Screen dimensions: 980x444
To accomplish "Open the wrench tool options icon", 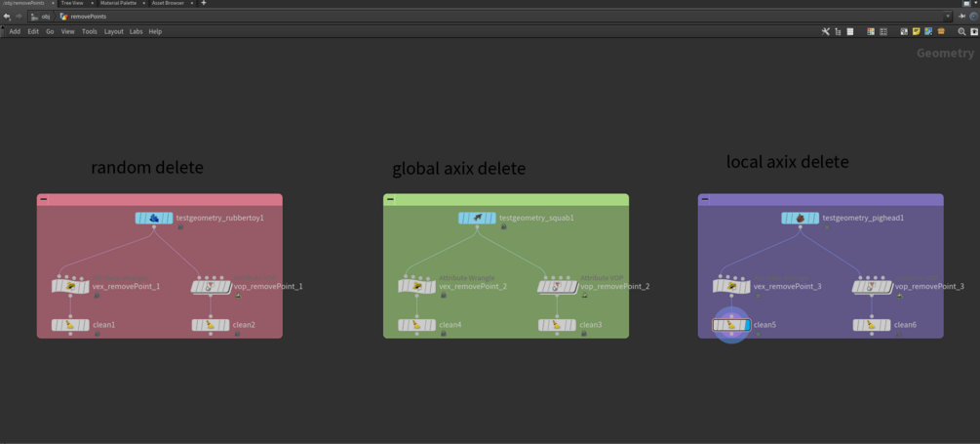I will [826, 31].
